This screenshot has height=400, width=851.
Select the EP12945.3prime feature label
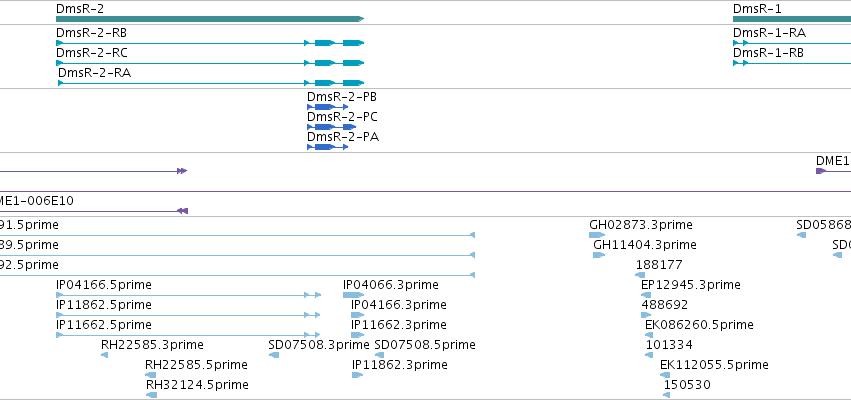point(690,285)
